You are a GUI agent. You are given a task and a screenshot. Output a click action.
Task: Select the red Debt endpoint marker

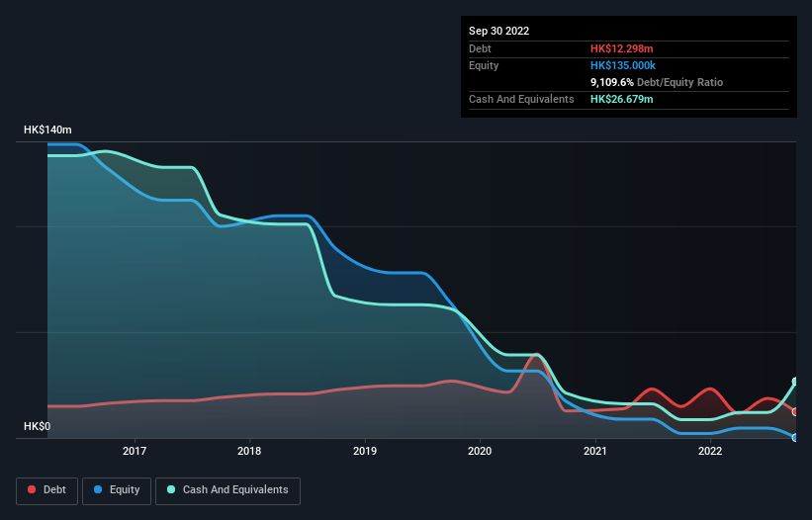click(795, 412)
